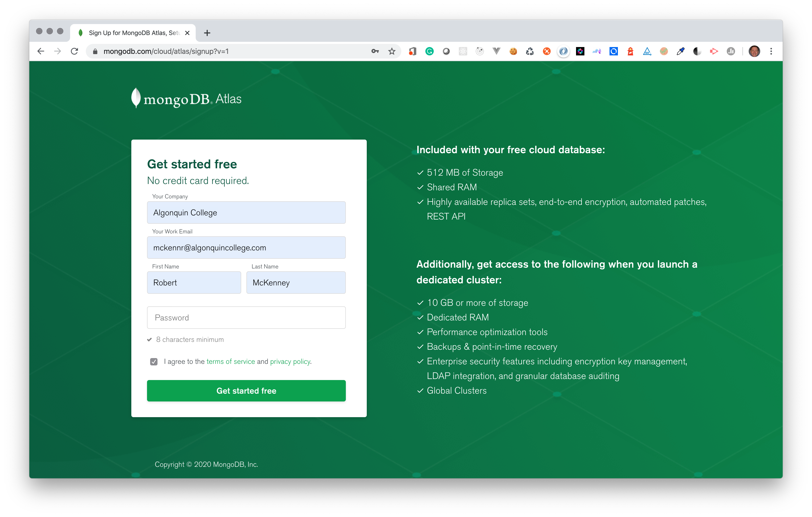Click the red video recorder extension
Image resolution: width=812 pixels, height=517 pixels.
(x=714, y=51)
